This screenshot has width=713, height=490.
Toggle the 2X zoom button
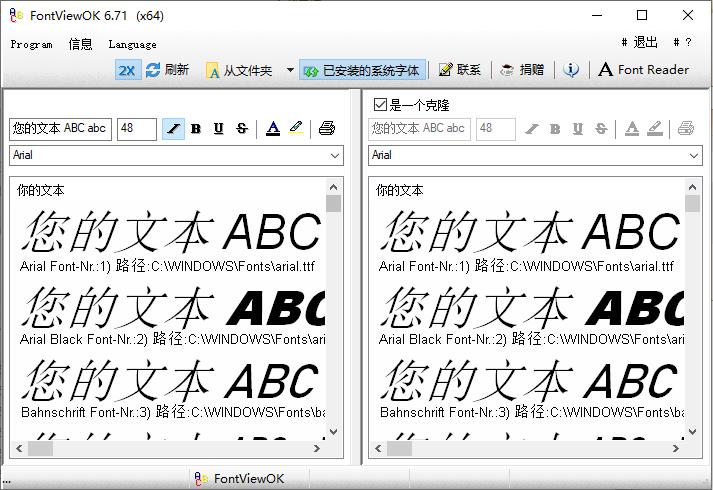[x=128, y=70]
